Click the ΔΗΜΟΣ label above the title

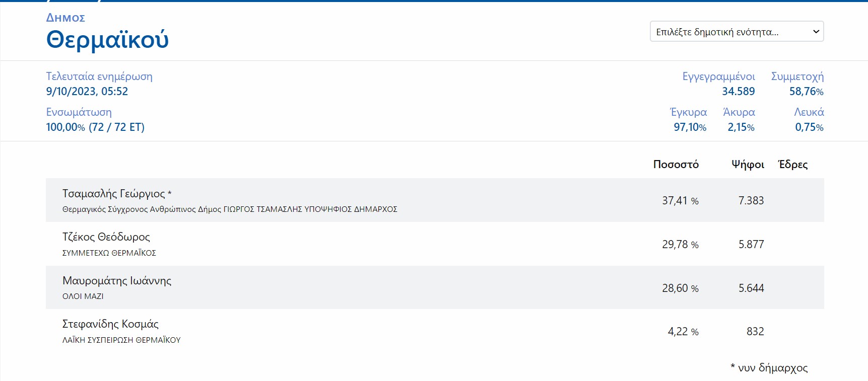point(65,18)
